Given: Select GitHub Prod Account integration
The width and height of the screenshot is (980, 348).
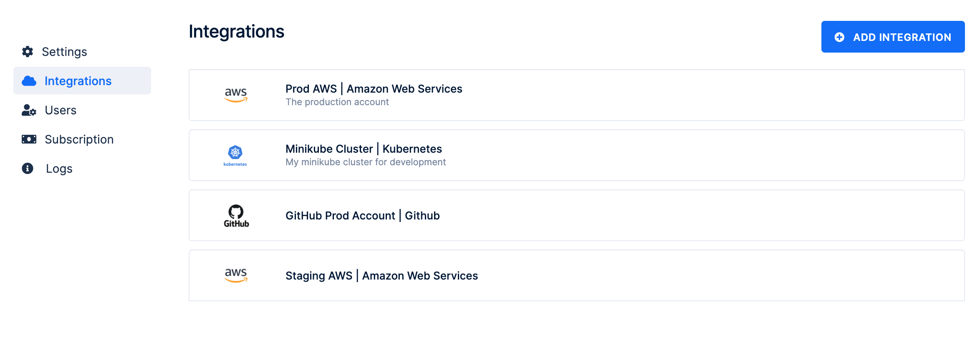Looking at the screenshot, I should [x=362, y=216].
